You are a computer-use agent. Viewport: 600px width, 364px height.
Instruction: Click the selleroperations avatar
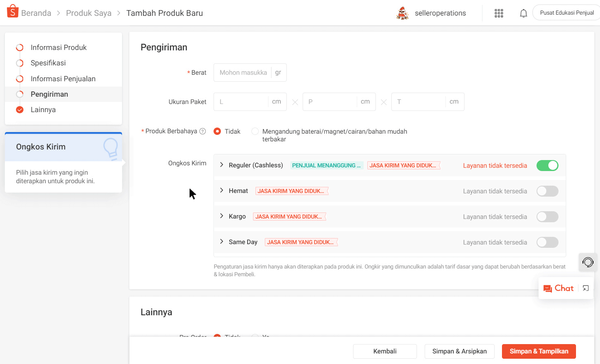tap(403, 13)
